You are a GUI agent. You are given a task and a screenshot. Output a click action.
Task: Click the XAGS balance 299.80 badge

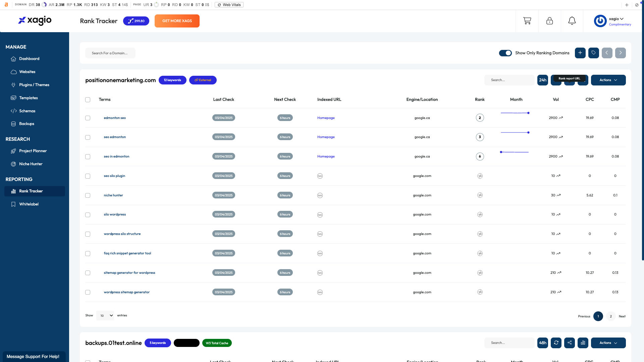click(136, 21)
